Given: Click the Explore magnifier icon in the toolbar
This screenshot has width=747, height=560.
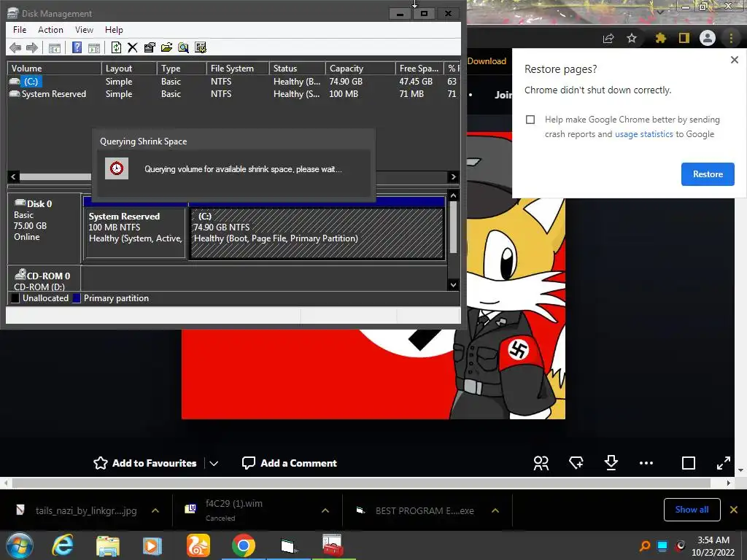Looking at the screenshot, I should point(183,47).
